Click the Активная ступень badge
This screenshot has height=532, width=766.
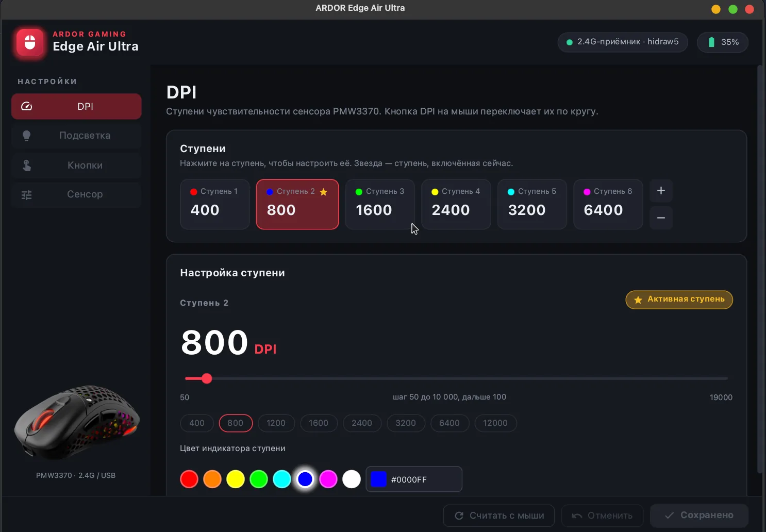679,300
